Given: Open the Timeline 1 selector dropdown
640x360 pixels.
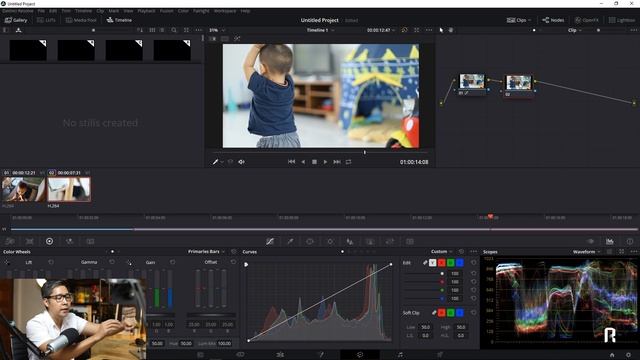Looking at the screenshot, I should point(320,30).
